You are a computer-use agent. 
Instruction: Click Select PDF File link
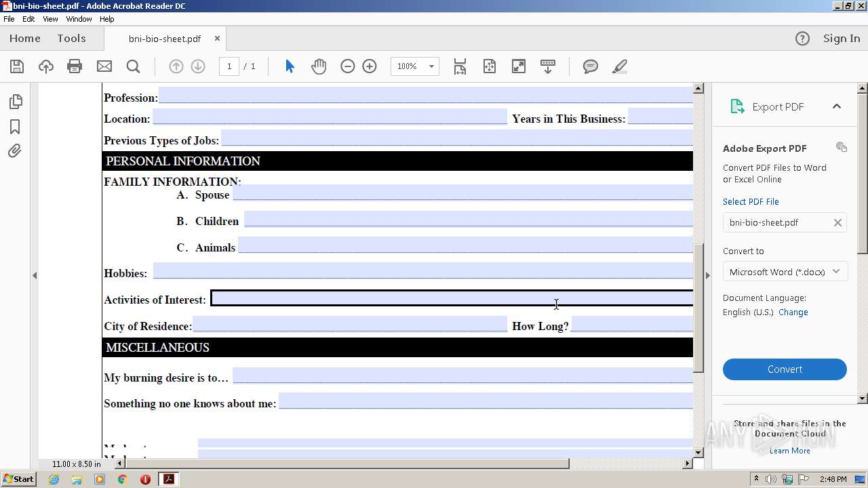tap(751, 202)
